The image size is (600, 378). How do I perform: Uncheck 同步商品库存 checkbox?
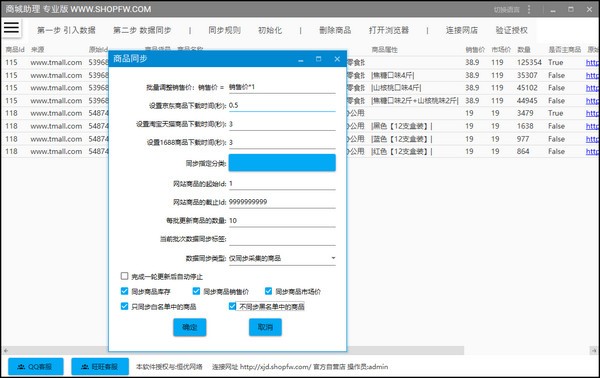[x=124, y=291]
